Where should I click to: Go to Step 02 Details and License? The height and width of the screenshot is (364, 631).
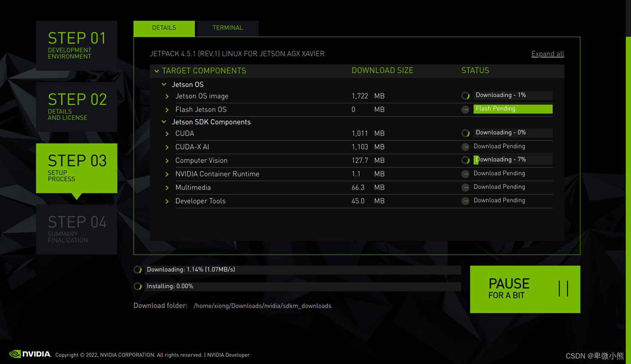[77, 107]
